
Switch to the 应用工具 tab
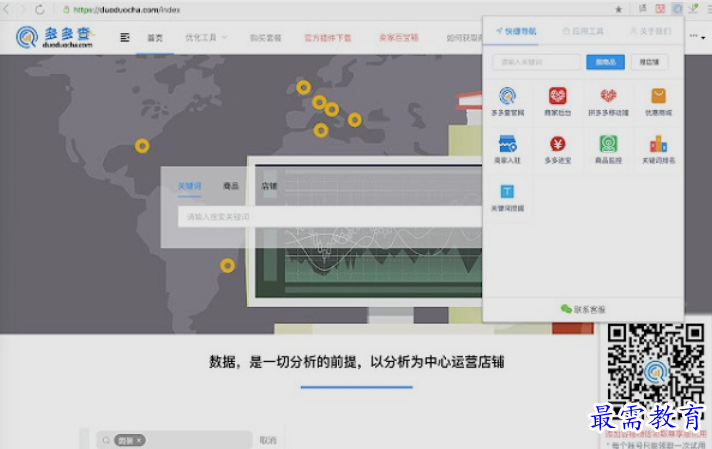tap(583, 31)
